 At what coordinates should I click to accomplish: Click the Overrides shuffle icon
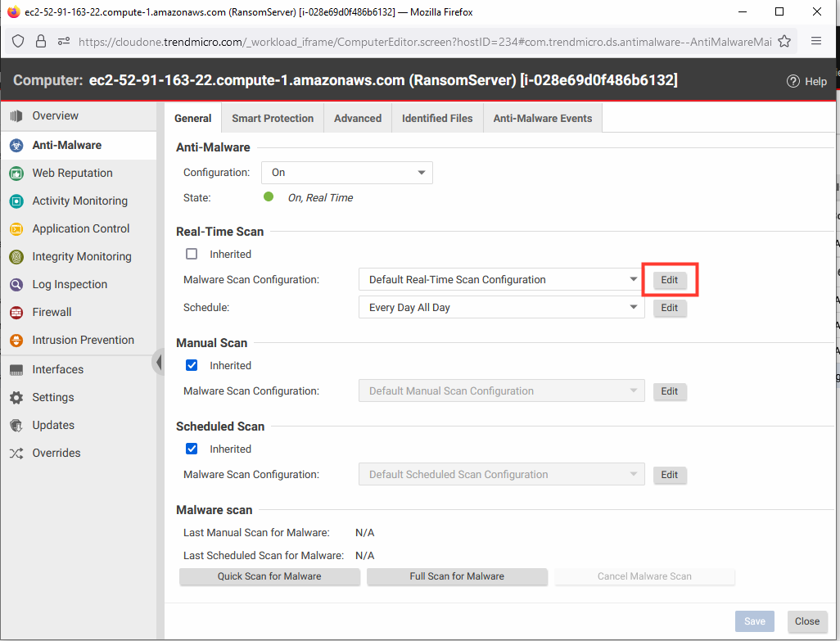pos(16,453)
